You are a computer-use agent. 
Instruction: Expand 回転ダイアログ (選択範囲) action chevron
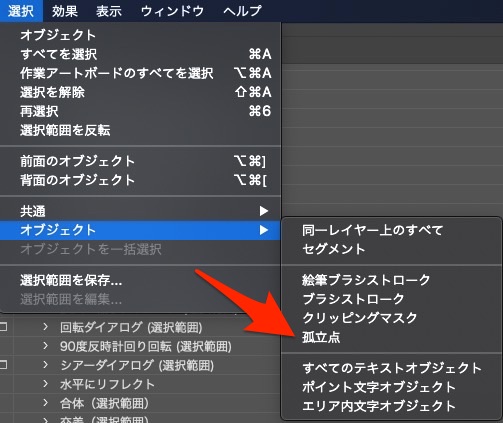pos(45,327)
